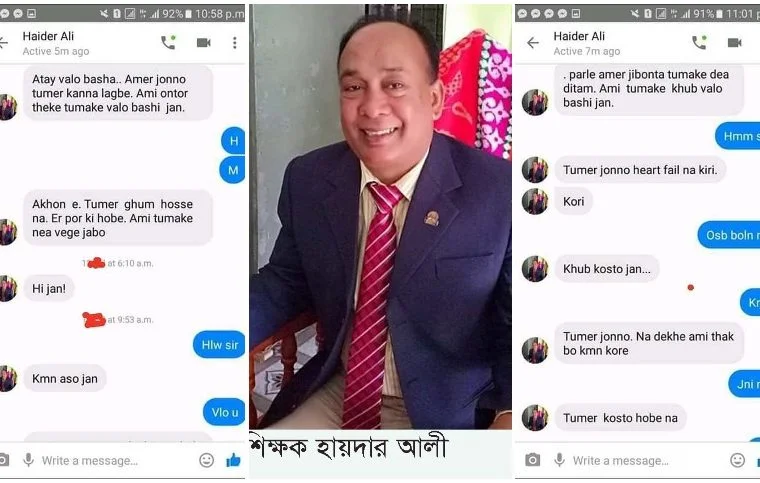Tap video call icon in left chat
Screen dimensions: 760x483
pyautogui.click(x=204, y=43)
